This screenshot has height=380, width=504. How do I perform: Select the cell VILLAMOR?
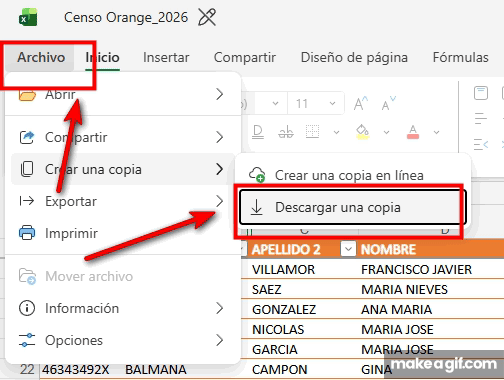(x=283, y=269)
